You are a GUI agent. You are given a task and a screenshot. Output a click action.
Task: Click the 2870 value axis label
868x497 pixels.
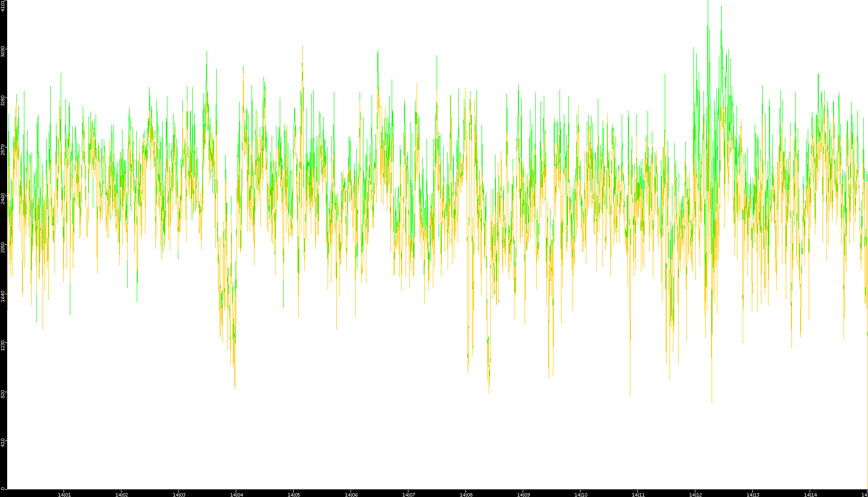(x=3, y=149)
